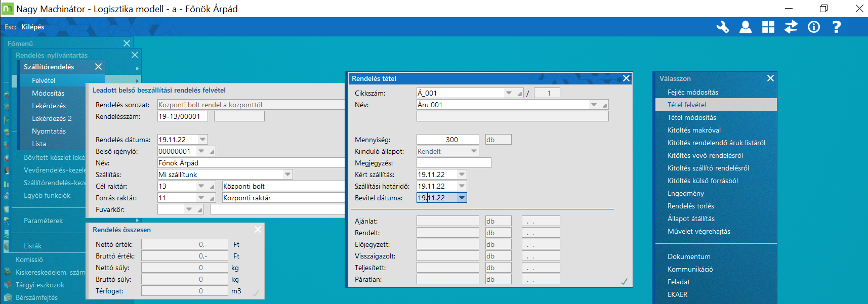Select Tétel módosítás menu entry
The height and width of the screenshot is (304, 868).
coord(691,117)
